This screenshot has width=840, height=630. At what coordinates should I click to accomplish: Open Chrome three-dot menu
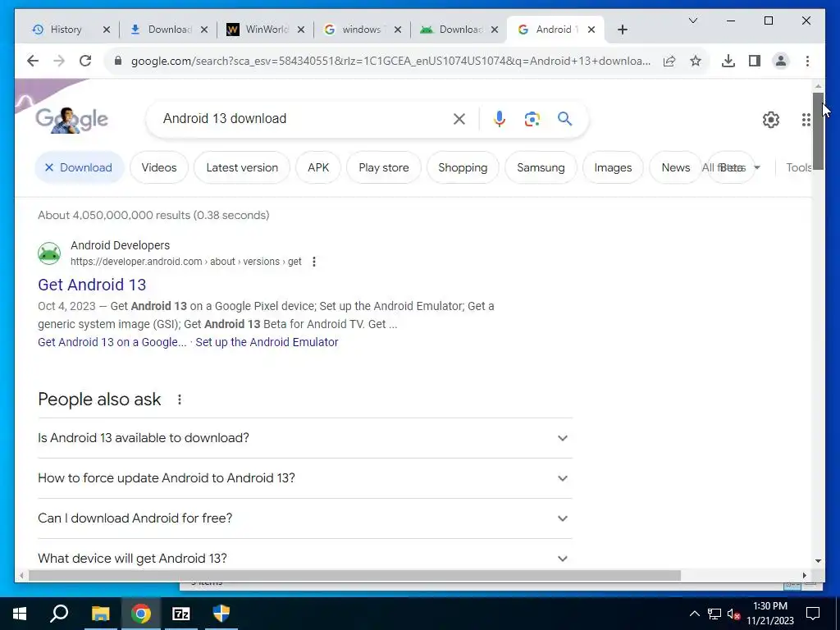point(807,61)
